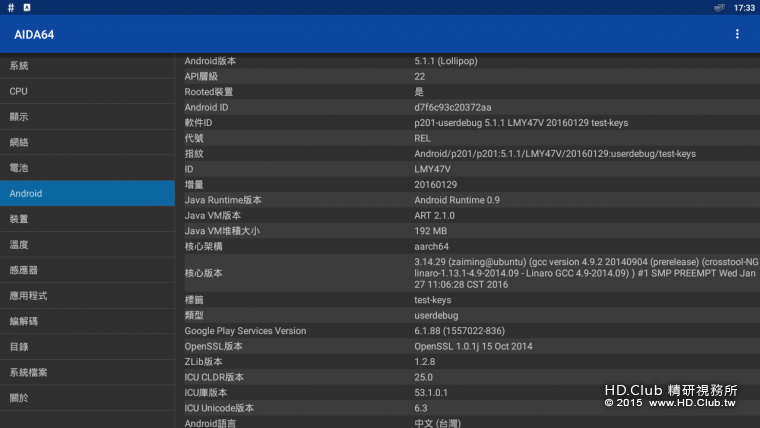Screen dimensions: 760x428
Task: Tap the network status icon near clock
Action: click(x=719, y=7)
